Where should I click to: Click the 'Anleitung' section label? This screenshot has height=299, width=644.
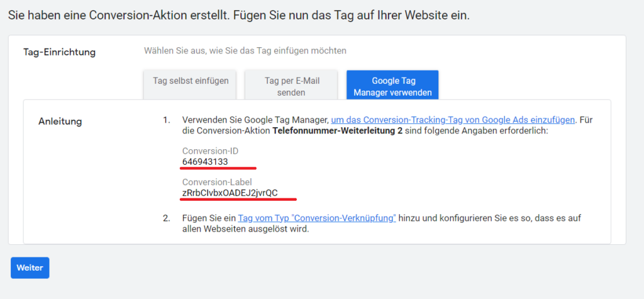pos(60,121)
